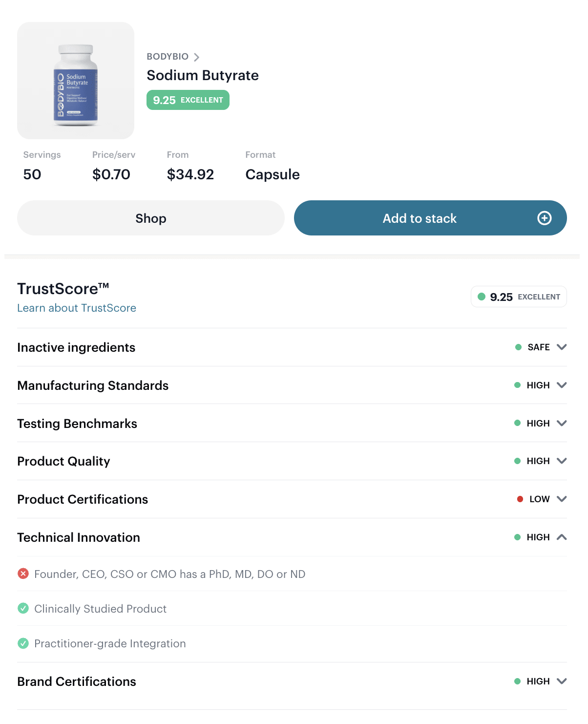
Task: Click the plus icon in Add to stack
Action: click(x=544, y=218)
